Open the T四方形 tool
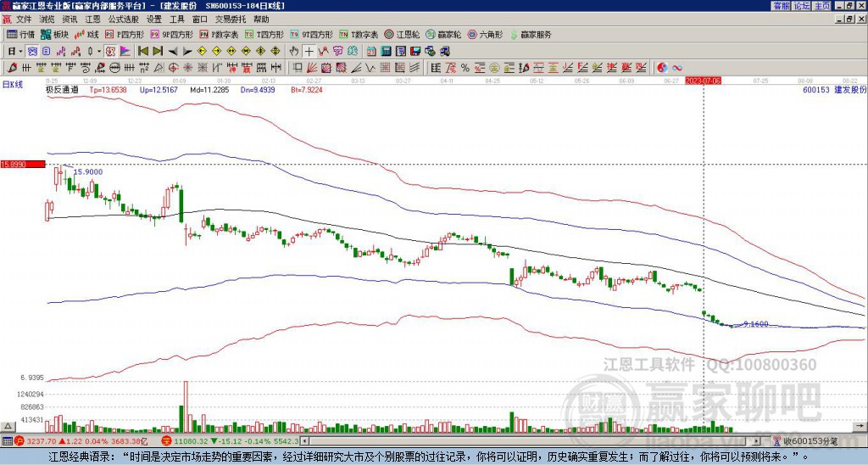This screenshot has height=465, width=868. tap(264, 34)
